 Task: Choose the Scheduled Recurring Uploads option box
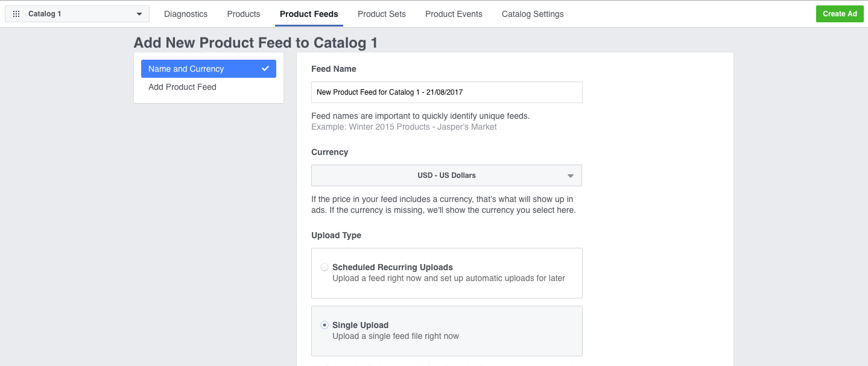coord(446,273)
